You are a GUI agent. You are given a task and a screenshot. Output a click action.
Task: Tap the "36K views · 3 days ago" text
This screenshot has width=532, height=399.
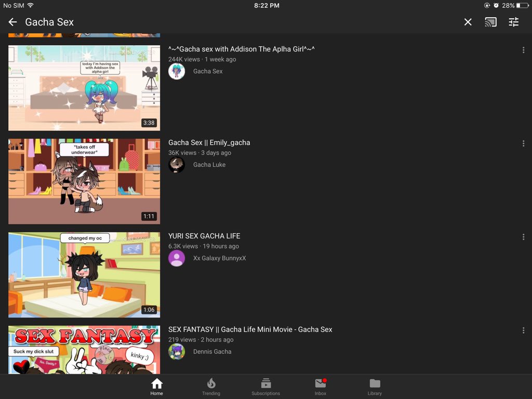tap(200, 153)
